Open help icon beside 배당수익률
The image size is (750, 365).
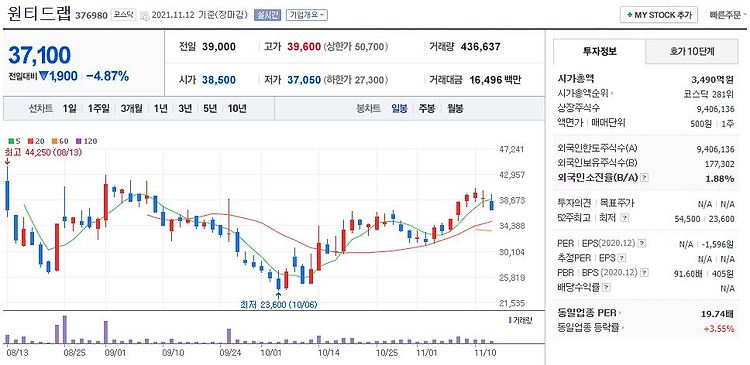point(607,288)
